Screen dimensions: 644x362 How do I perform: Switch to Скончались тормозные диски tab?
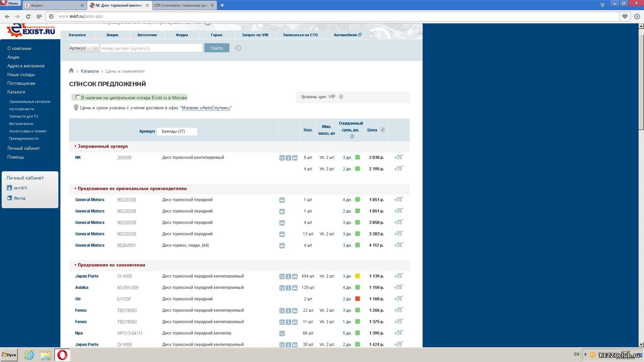(184, 6)
